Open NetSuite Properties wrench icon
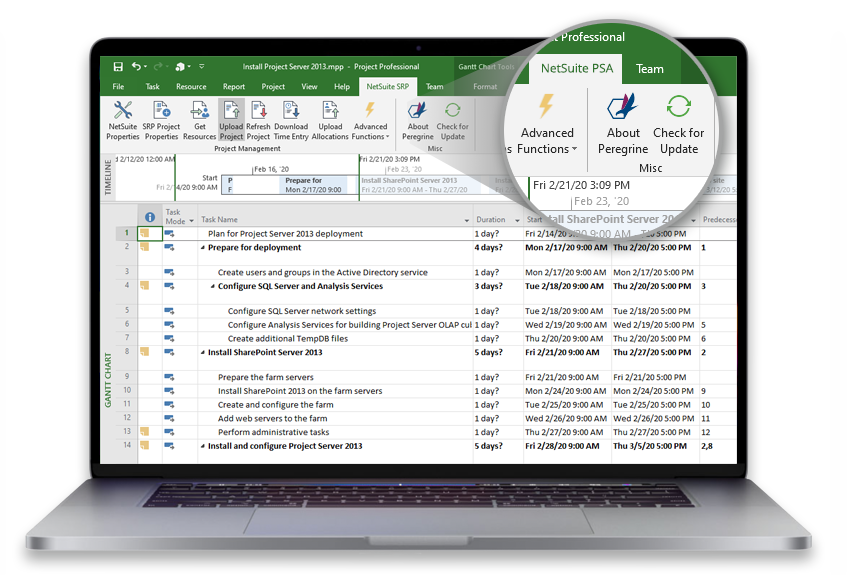The height and width of the screenshot is (575, 856). coord(123,110)
